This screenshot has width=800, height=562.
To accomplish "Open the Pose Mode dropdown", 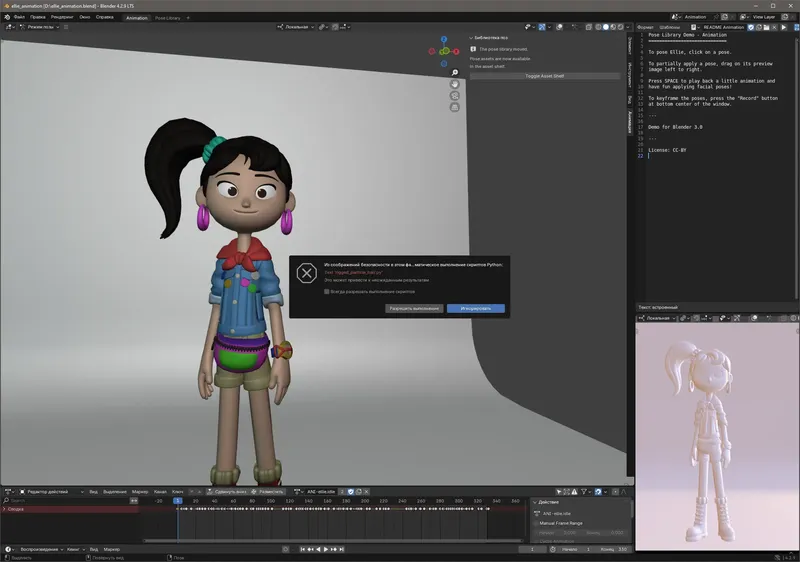I will [40, 27].
